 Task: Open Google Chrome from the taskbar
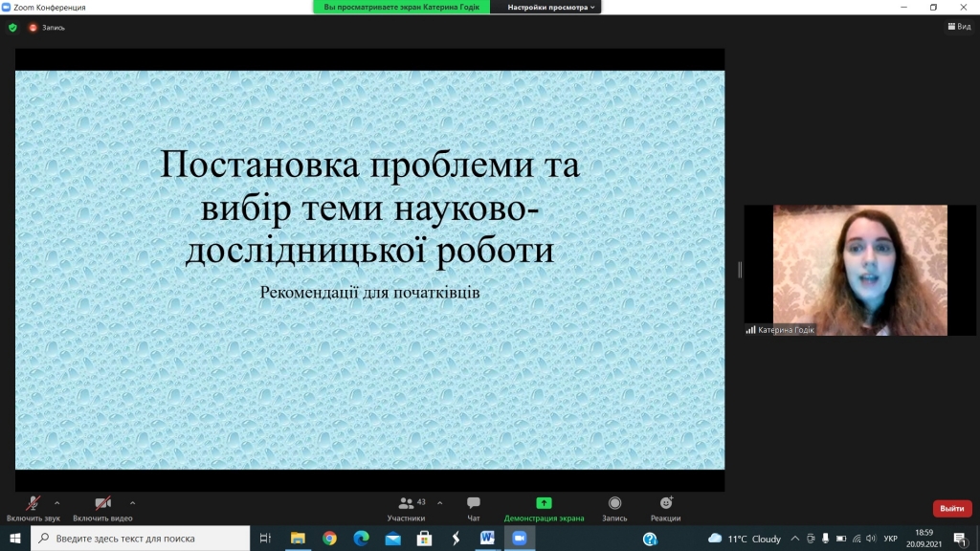coord(329,539)
